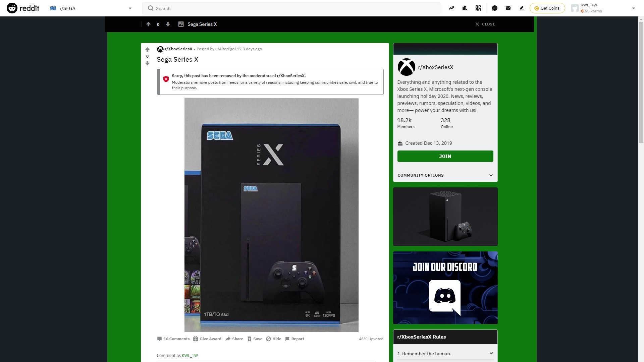Upvote the Sega Series X post
This screenshot has width=644, height=362.
[147, 50]
